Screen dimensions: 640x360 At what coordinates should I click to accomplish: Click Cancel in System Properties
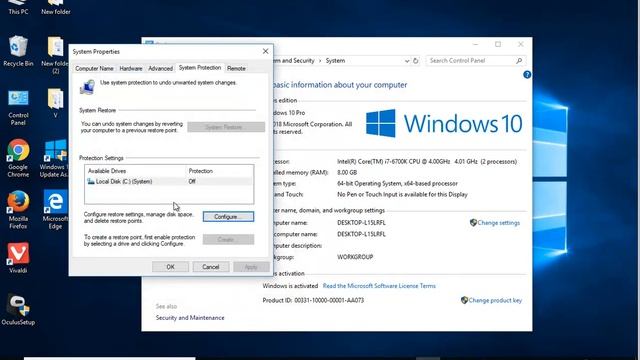click(x=211, y=267)
